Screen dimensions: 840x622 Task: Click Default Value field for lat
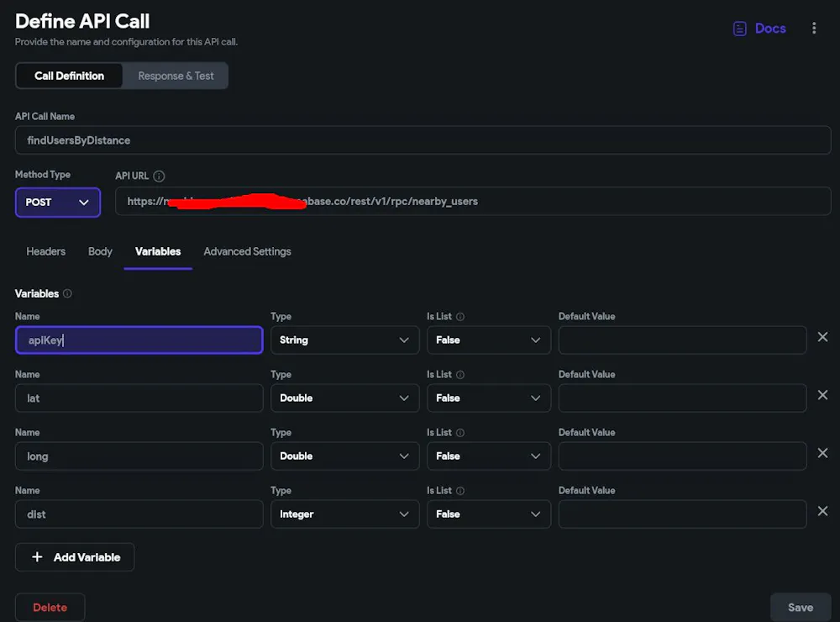pyautogui.click(x=682, y=398)
